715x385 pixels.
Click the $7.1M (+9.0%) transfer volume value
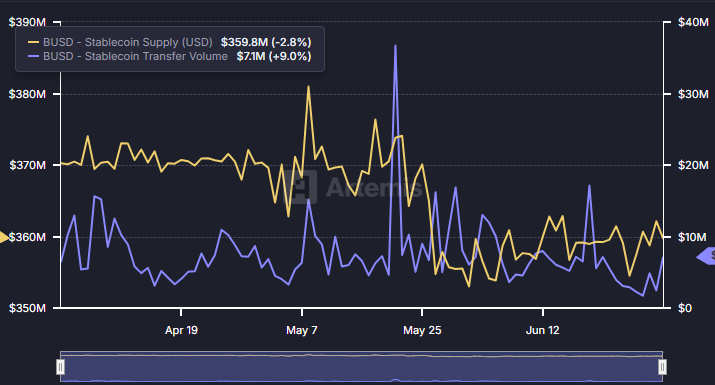pos(274,56)
